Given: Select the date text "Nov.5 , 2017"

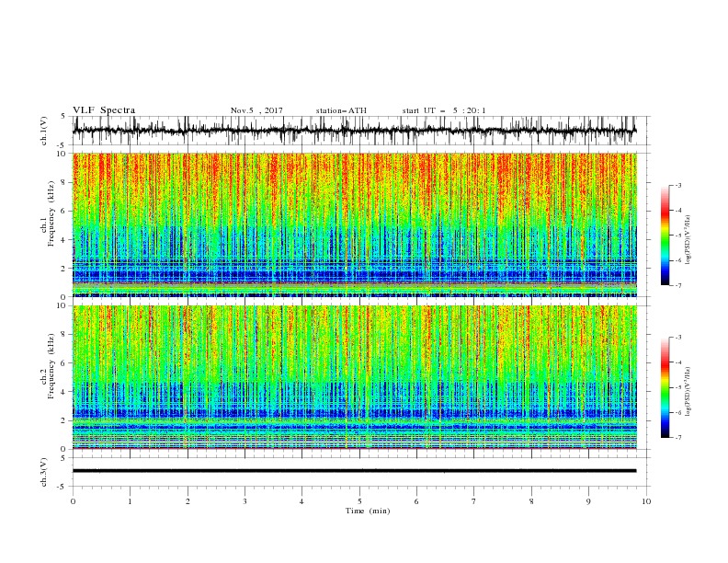Looking at the screenshot, I should [256, 110].
